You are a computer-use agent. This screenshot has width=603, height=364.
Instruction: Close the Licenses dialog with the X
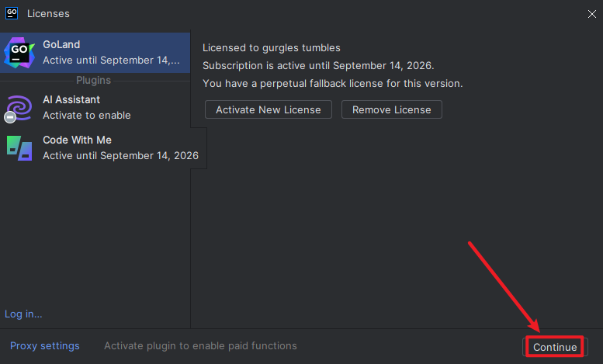click(592, 14)
